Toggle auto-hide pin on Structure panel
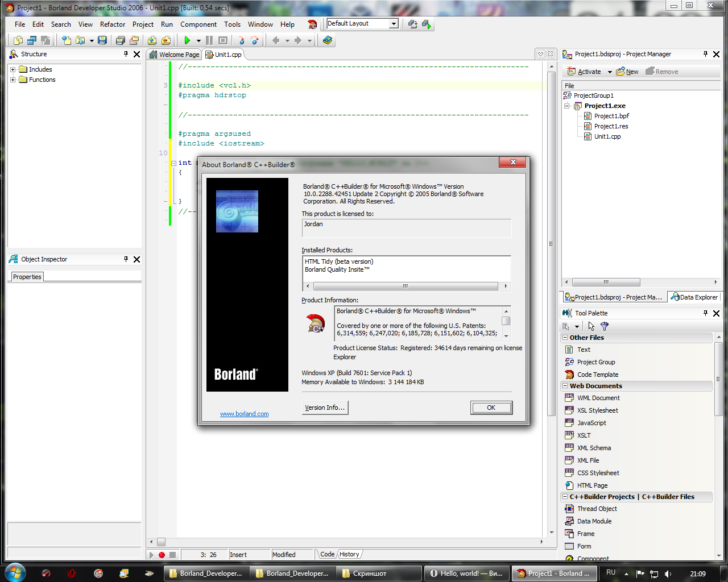This screenshot has height=582, width=728. pyautogui.click(x=125, y=54)
